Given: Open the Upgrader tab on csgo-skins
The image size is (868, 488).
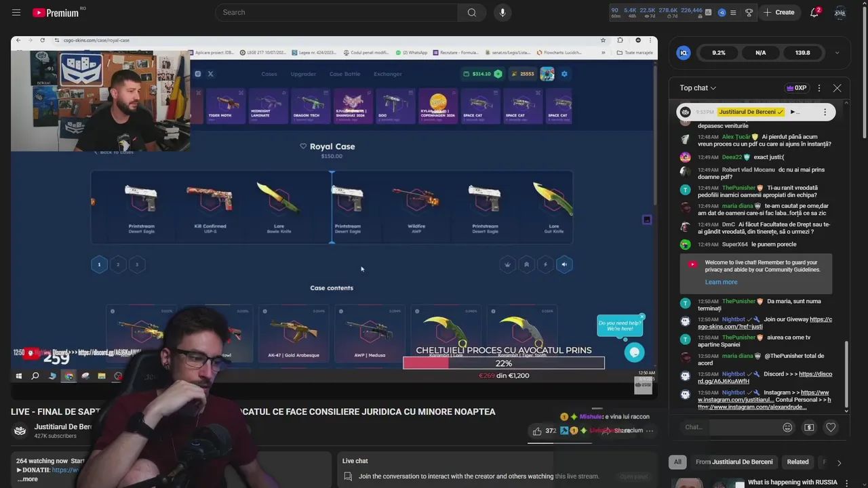Looking at the screenshot, I should pos(303,74).
